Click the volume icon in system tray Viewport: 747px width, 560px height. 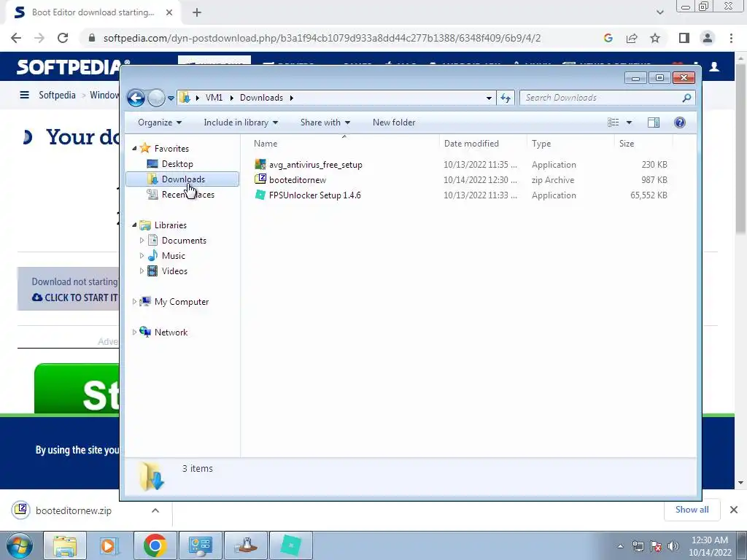click(673, 546)
